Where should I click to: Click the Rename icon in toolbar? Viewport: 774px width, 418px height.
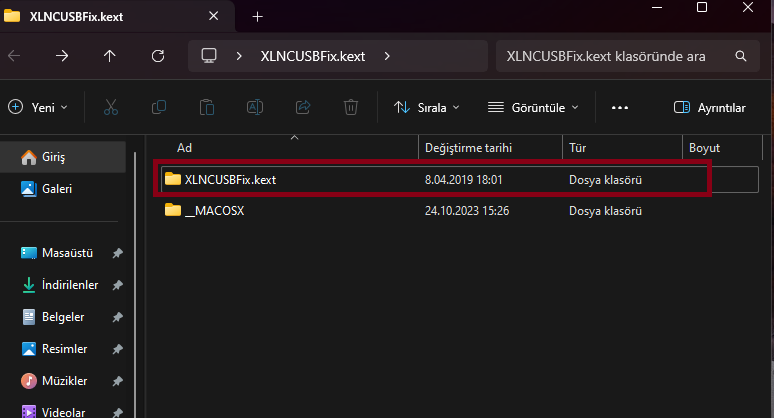[x=255, y=107]
